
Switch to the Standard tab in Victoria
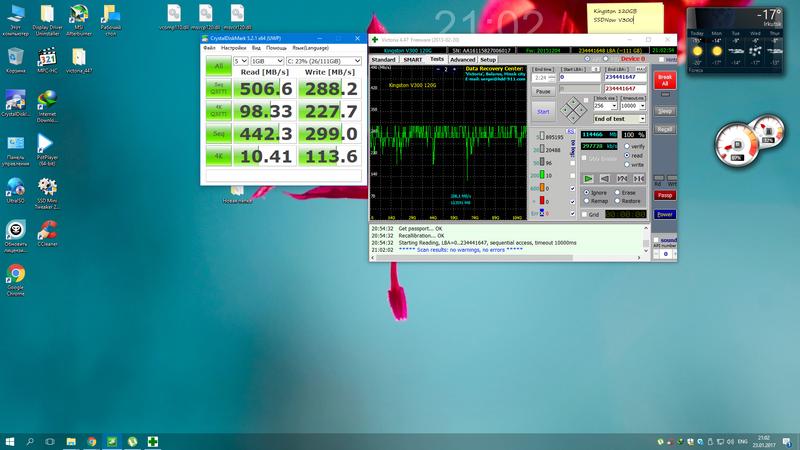[384, 60]
